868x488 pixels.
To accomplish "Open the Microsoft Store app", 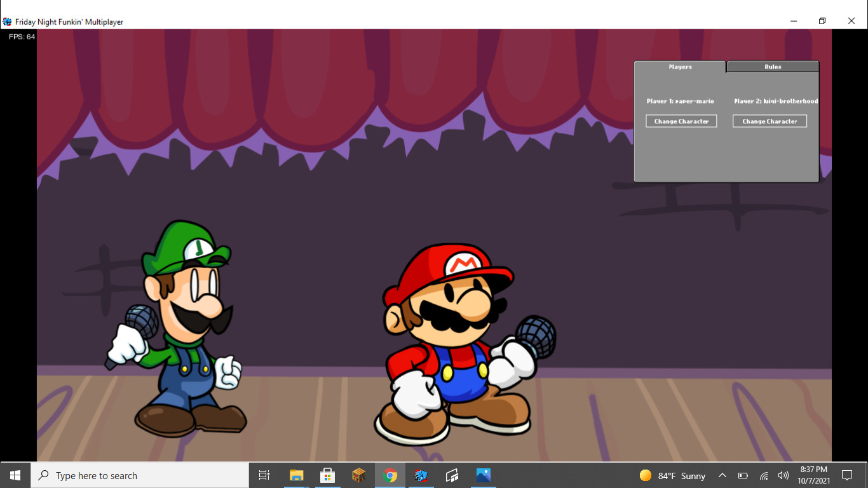I will (x=327, y=475).
